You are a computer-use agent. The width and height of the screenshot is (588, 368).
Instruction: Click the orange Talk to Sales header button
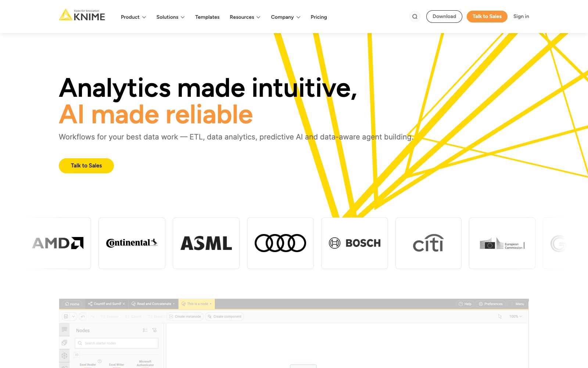click(x=487, y=17)
